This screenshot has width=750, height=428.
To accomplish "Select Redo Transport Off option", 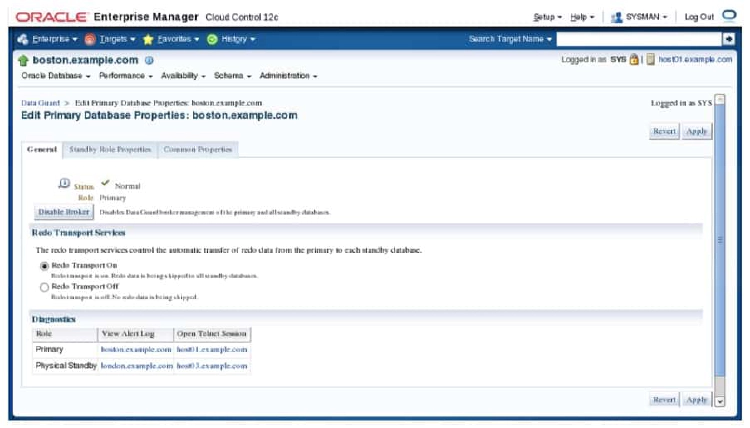I will point(44,287).
